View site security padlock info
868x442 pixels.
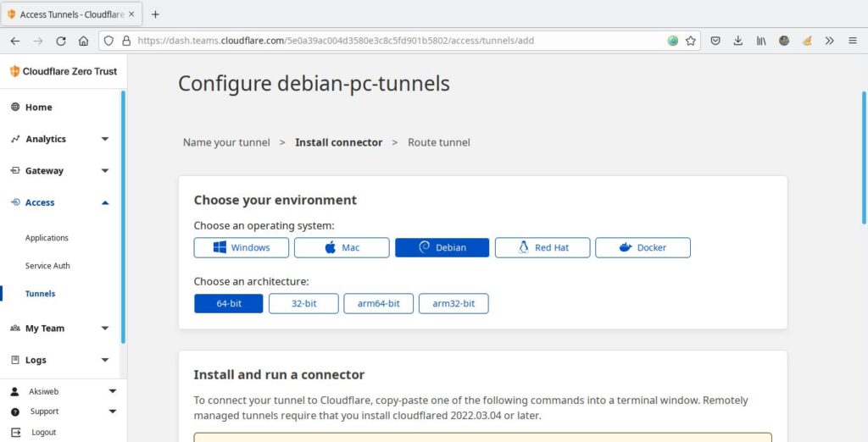[126, 41]
